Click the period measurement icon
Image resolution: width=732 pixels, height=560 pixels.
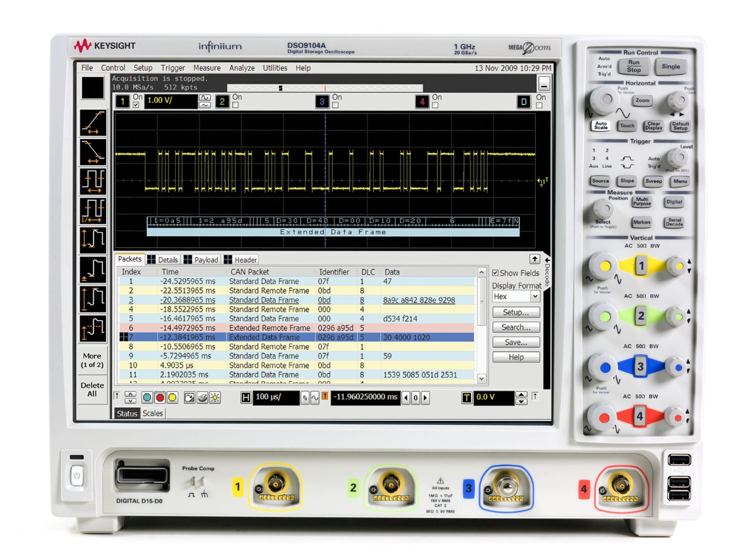92,182
